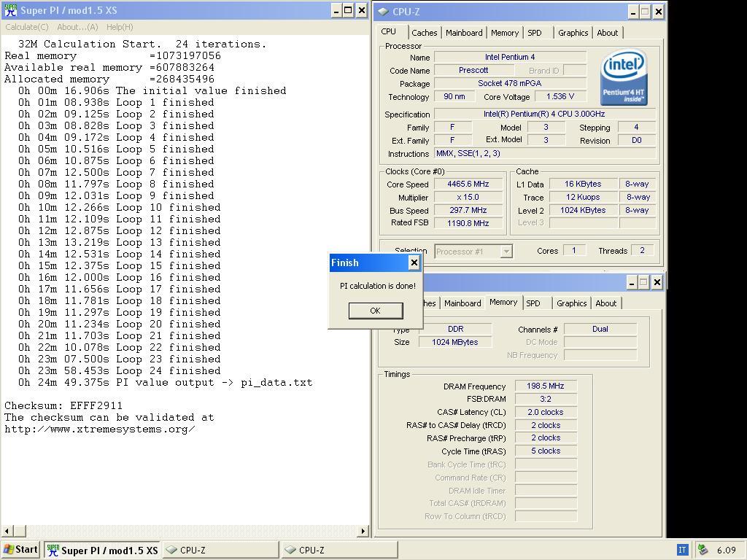
Task: Click the PI value output pi_data.txt line
Action: click(166, 382)
